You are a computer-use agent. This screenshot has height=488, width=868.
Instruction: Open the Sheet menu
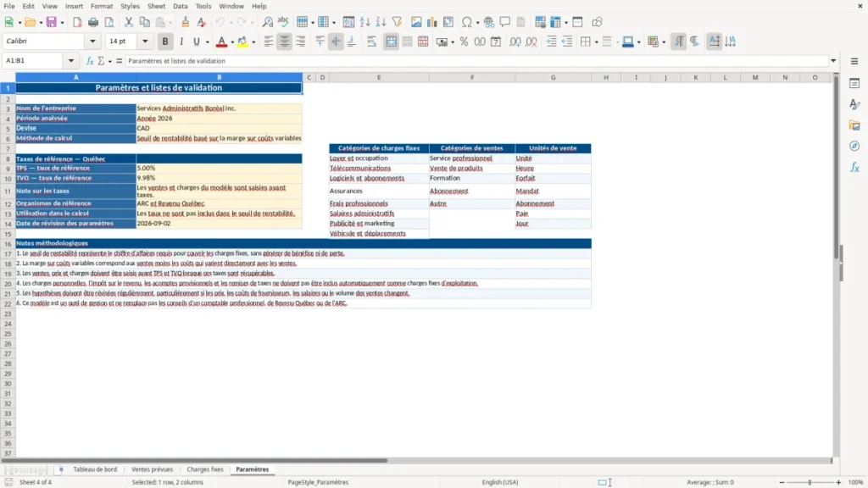[x=156, y=6]
